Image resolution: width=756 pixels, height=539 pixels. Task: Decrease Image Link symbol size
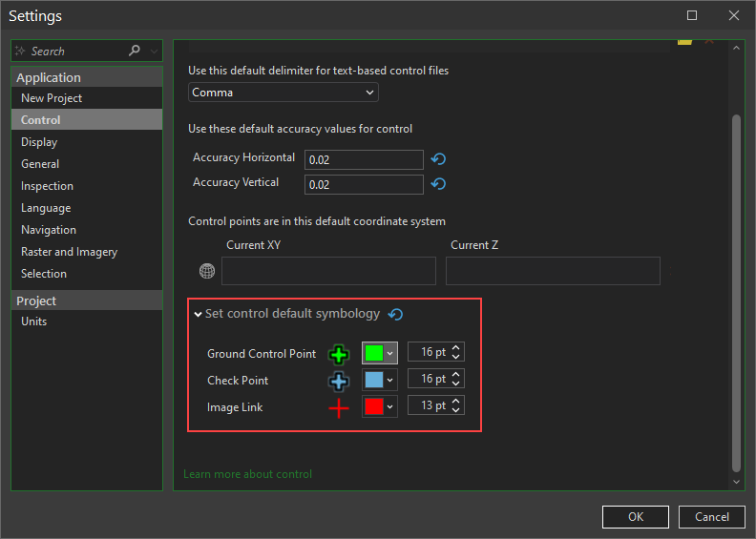pos(456,410)
